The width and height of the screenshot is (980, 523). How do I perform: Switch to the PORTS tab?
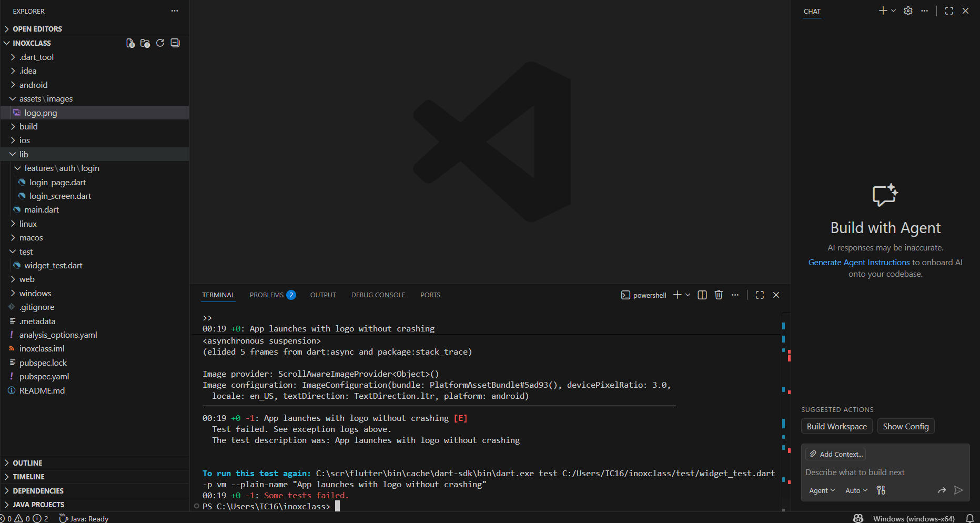coord(430,295)
